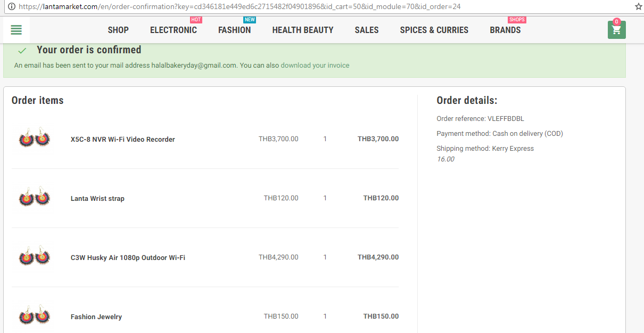This screenshot has width=644, height=333.
Task: Open the HEALTH BEAUTY menu
Action: point(303,30)
